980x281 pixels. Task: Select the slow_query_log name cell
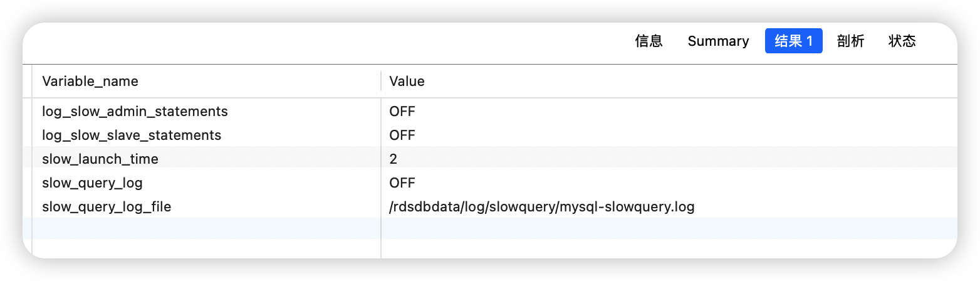tap(92, 183)
